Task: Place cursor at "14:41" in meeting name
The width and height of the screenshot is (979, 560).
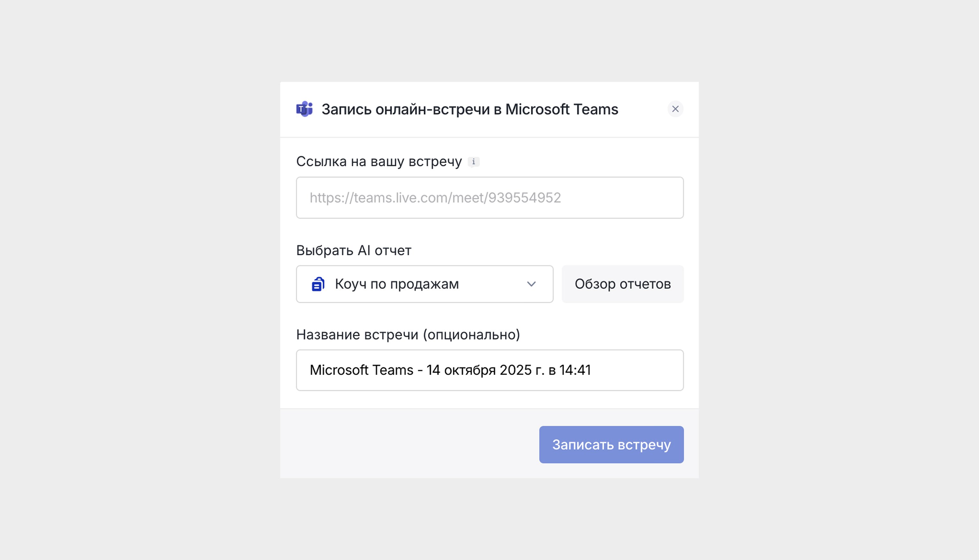Action: [575, 370]
